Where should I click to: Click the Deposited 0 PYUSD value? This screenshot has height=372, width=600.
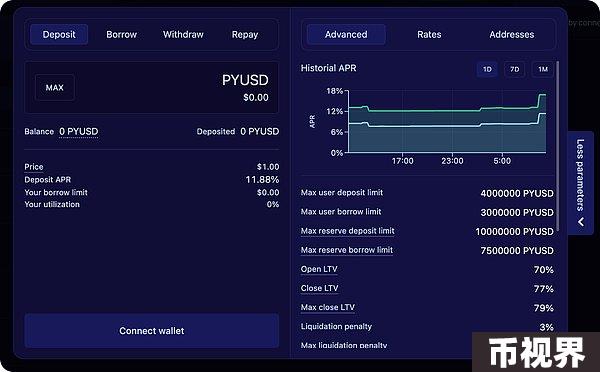click(259, 132)
